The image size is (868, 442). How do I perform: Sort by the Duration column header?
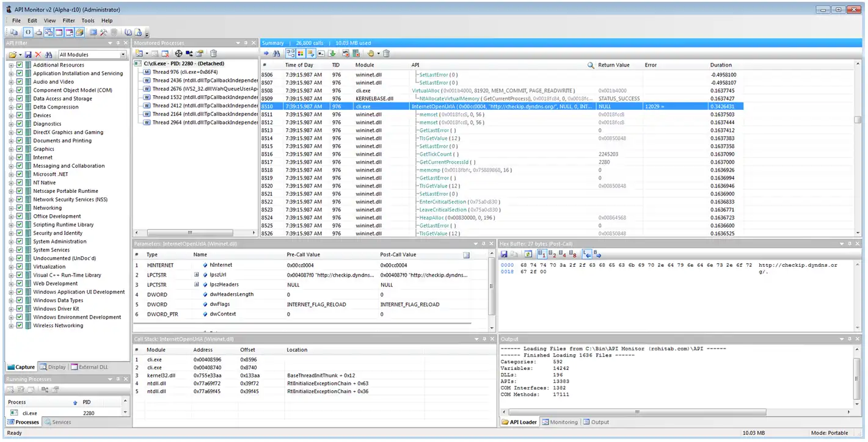(721, 65)
